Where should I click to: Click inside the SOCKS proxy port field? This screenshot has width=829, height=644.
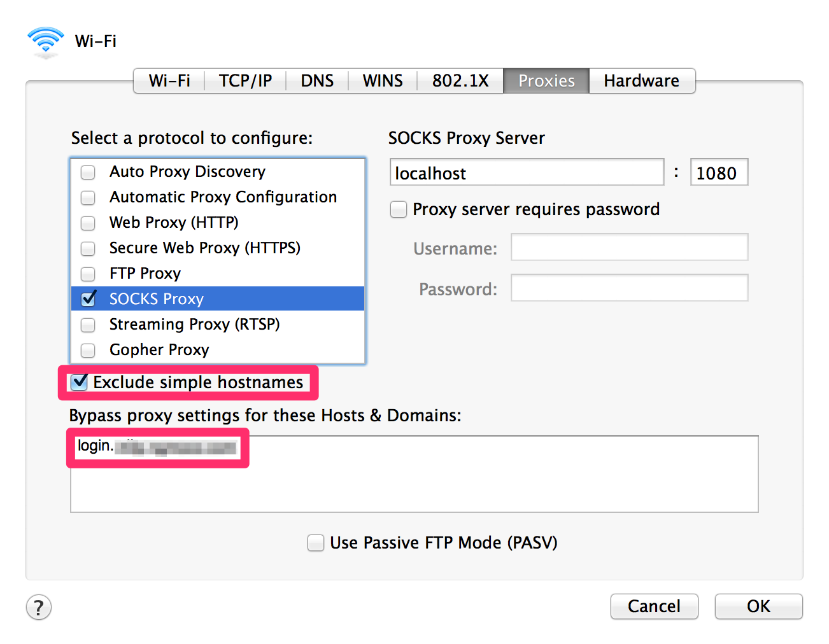pos(719,172)
